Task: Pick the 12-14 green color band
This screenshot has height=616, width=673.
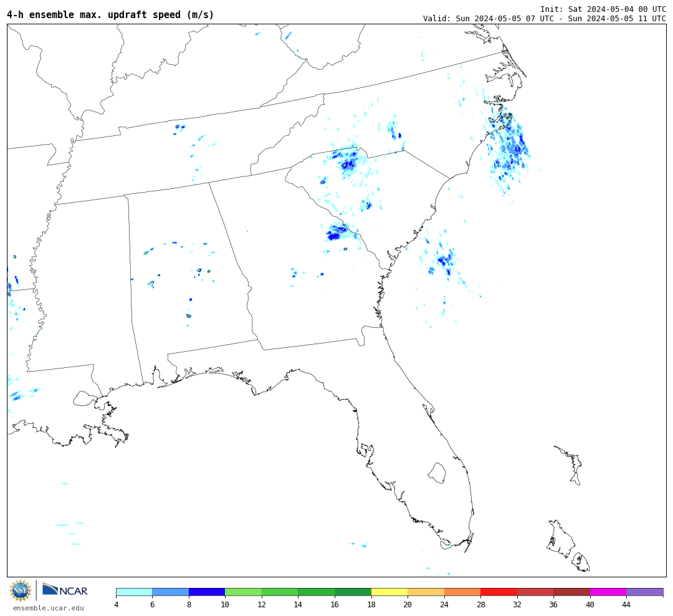Action: [x=280, y=592]
